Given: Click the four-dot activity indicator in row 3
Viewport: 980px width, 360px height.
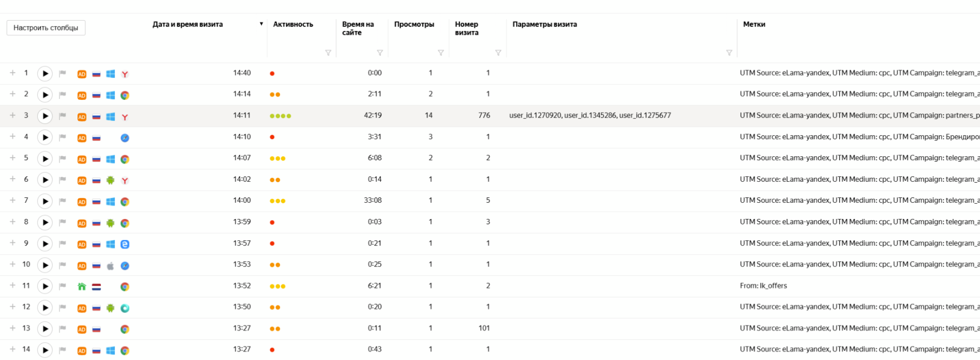Looking at the screenshot, I should [x=280, y=116].
